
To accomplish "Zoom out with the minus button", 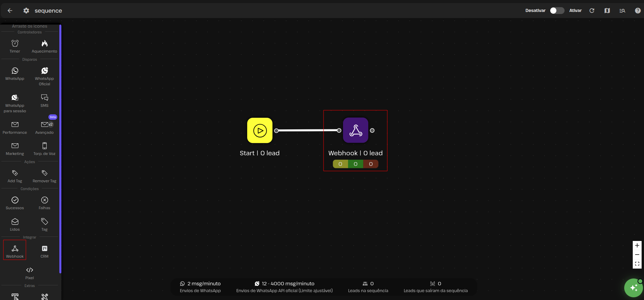I will tap(637, 255).
